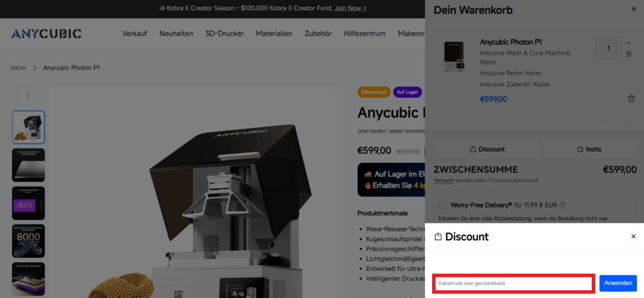Screen dimensions: 644x298
Task: Click the Anycubic Photon P1 cart item title
Action: click(511, 42)
